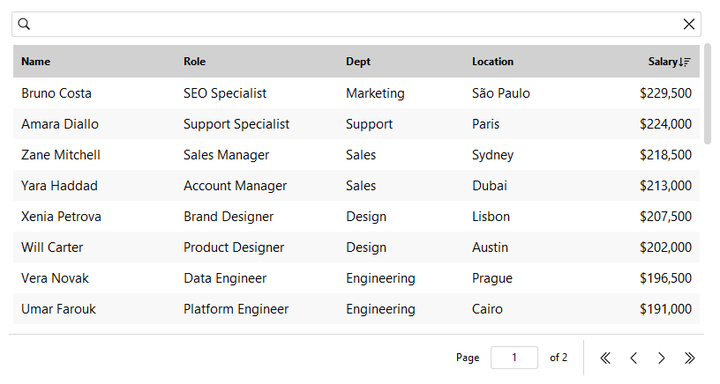Click the Marketing department cell
Screen dimensions: 720x384
375,93
